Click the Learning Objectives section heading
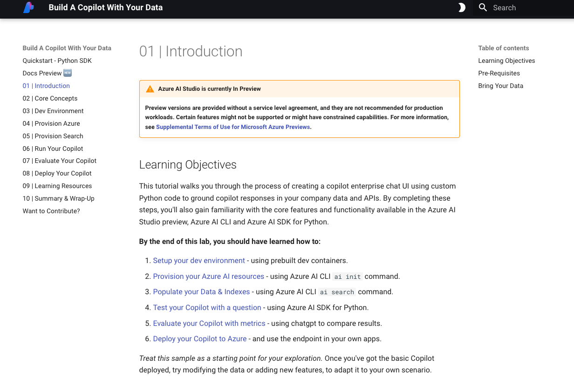The width and height of the screenshot is (574, 392). 188,165
